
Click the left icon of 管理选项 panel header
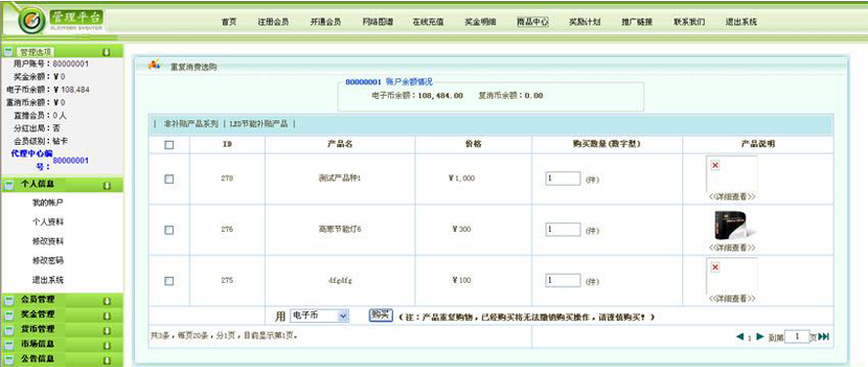pos(8,52)
